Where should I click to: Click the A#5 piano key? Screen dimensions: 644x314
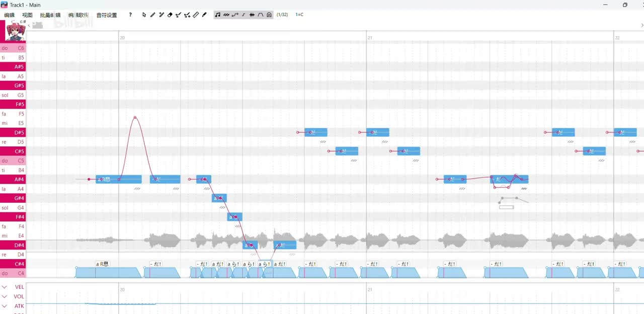(x=13, y=67)
